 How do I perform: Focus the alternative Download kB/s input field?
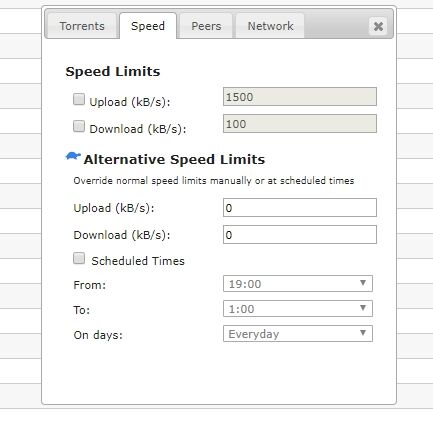[x=300, y=235]
